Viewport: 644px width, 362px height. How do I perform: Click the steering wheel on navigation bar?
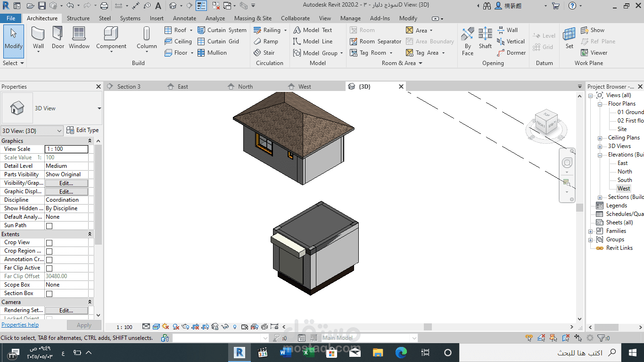click(x=567, y=163)
